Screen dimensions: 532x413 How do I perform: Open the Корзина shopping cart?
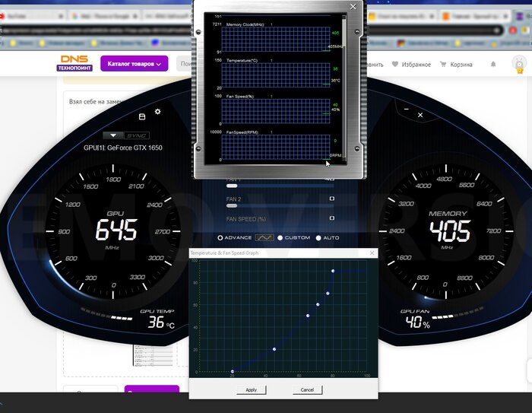click(456, 64)
